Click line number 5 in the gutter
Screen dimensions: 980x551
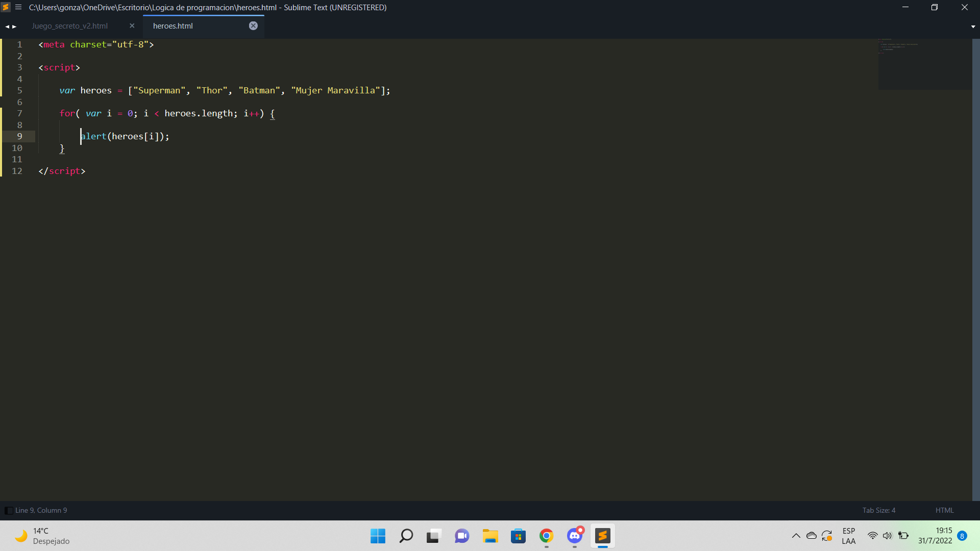20,90
